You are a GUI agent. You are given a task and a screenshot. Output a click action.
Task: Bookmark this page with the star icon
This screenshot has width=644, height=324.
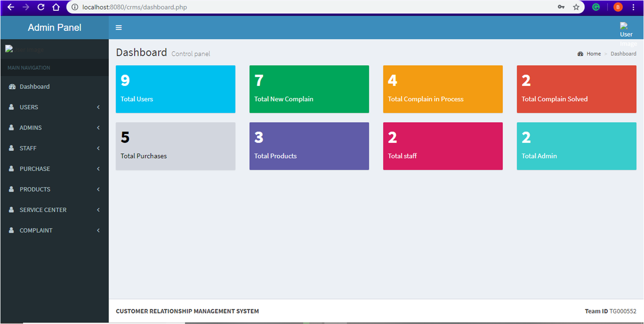pyautogui.click(x=576, y=7)
